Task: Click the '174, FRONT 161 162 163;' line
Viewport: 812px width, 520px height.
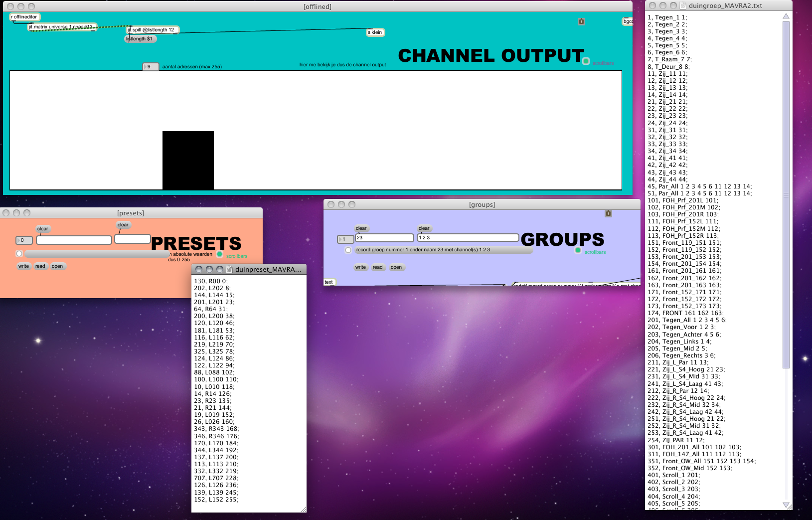Action: click(685, 313)
